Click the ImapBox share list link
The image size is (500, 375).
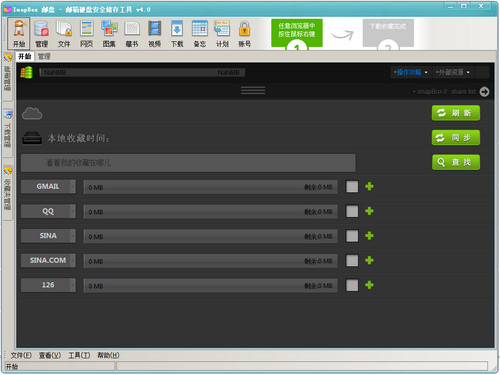click(x=444, y=91)
